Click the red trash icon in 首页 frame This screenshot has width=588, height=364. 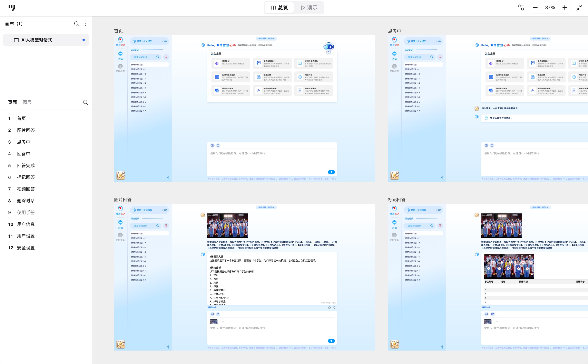tap(166, 57)
